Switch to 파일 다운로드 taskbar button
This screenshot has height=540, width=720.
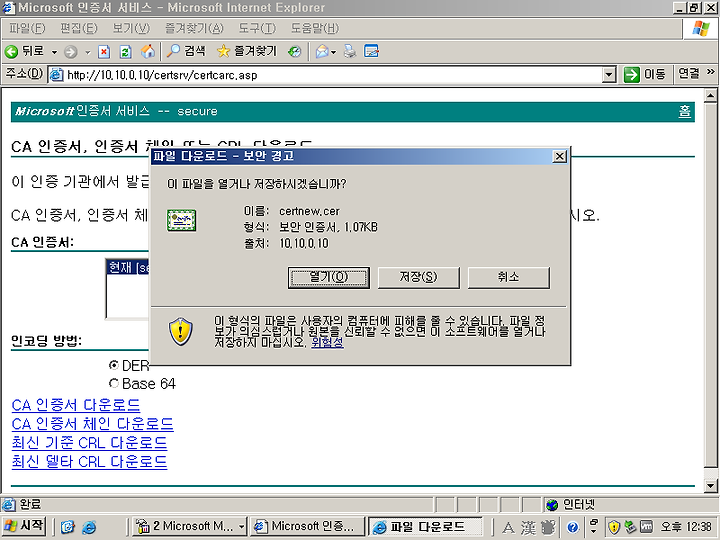click(425, 527)
